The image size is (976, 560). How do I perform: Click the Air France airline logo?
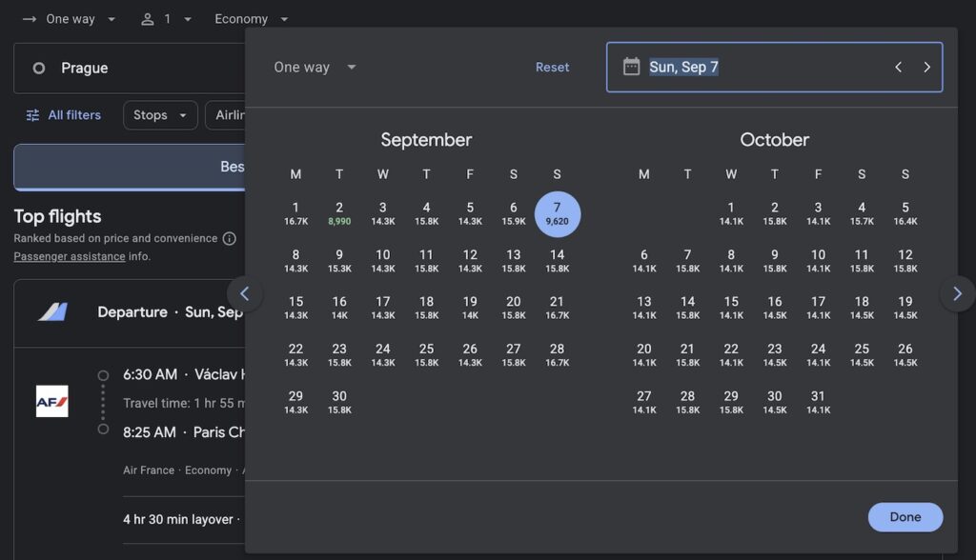pyautogui.click(x=51, y=401)
